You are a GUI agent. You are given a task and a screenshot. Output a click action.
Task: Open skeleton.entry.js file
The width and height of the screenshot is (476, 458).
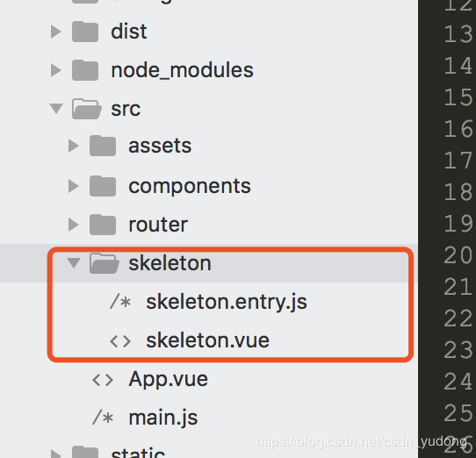pos(227,303)
